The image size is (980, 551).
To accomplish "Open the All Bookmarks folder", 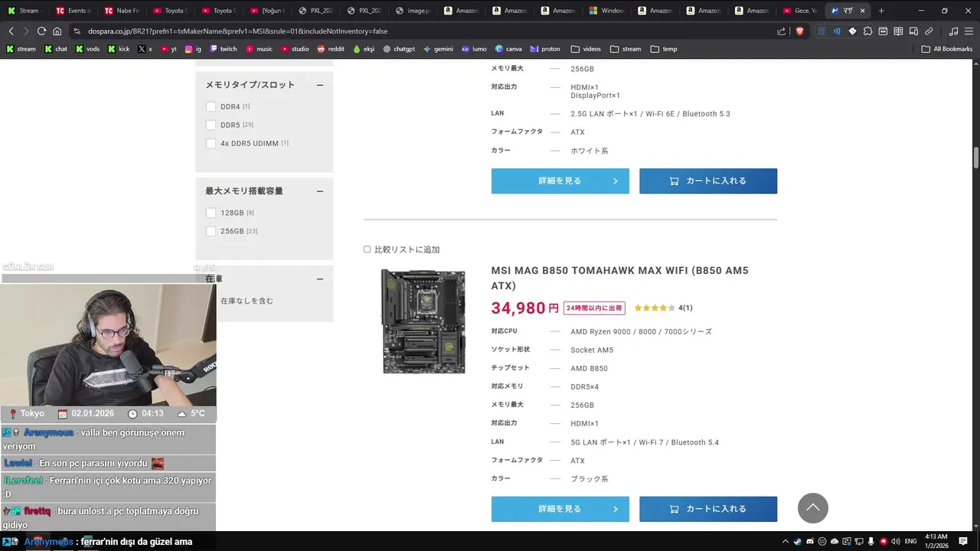I will (947, 49).
